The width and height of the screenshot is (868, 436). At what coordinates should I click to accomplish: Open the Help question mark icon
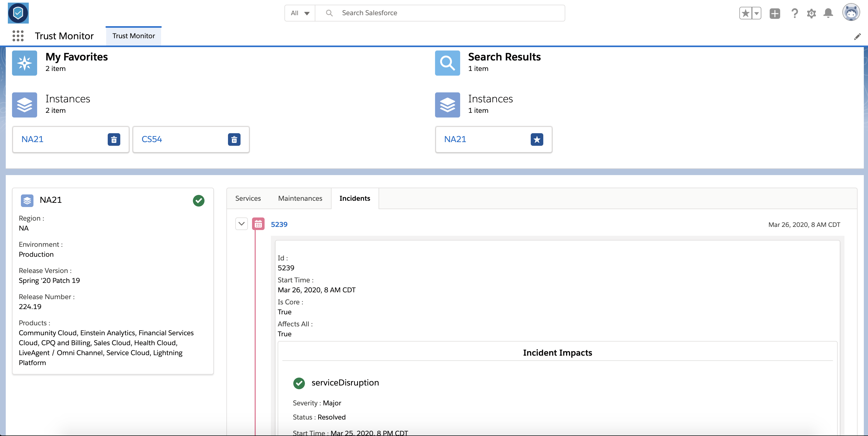point(795,13)
